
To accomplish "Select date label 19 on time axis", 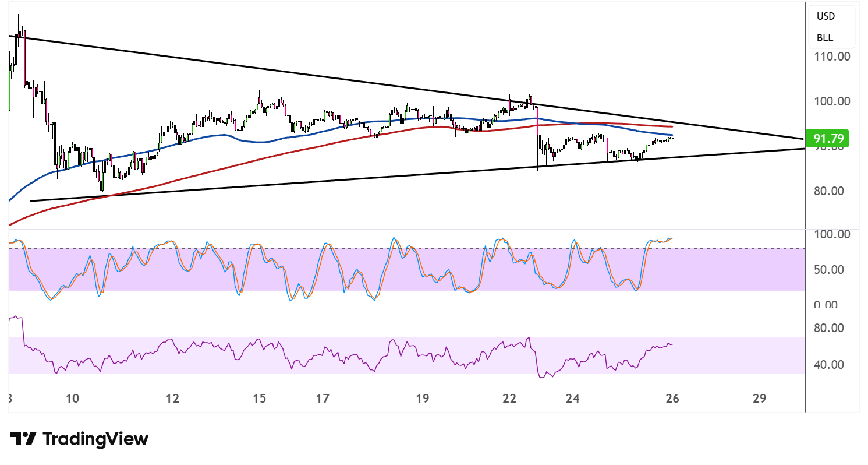I will click(x=423, y=399).
